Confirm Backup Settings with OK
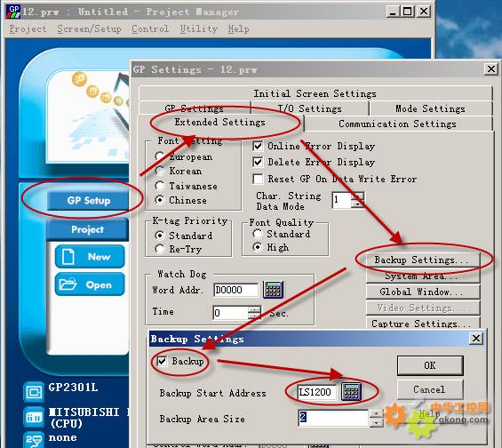This screenshot has width=502, height=448. coord(430,365)
